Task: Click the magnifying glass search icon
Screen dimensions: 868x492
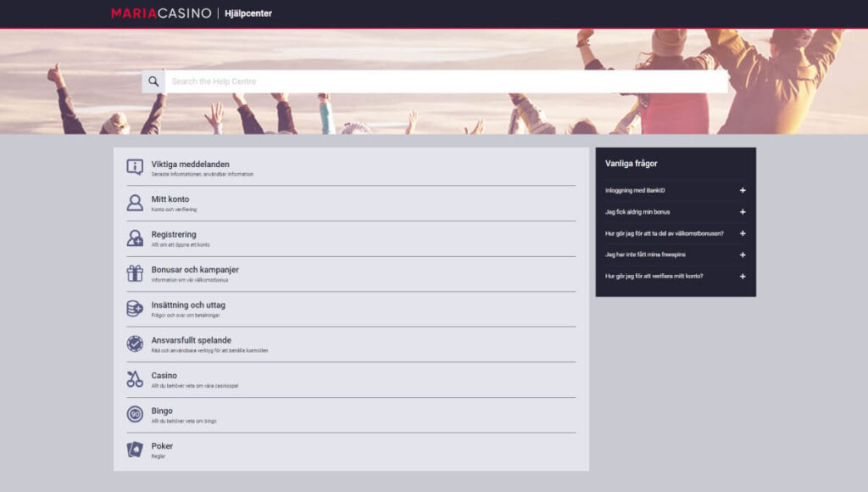Action: (153, 81)
